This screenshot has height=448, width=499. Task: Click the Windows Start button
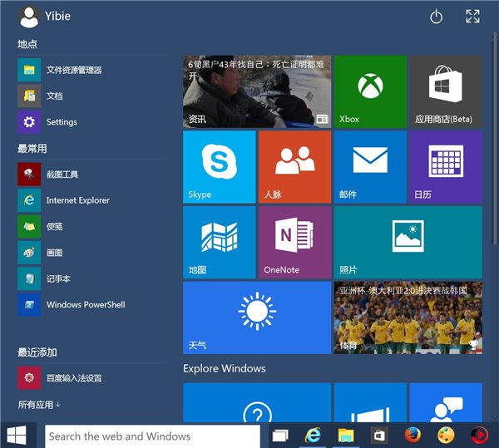[x=17, y=436]
